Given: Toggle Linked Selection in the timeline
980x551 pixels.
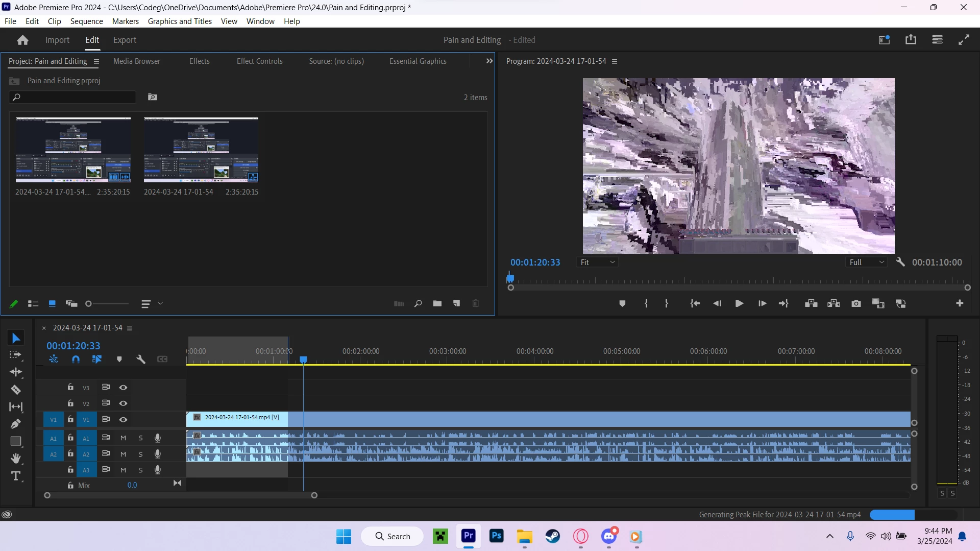Looking at the screenshot, I should (x=96, y=359).
